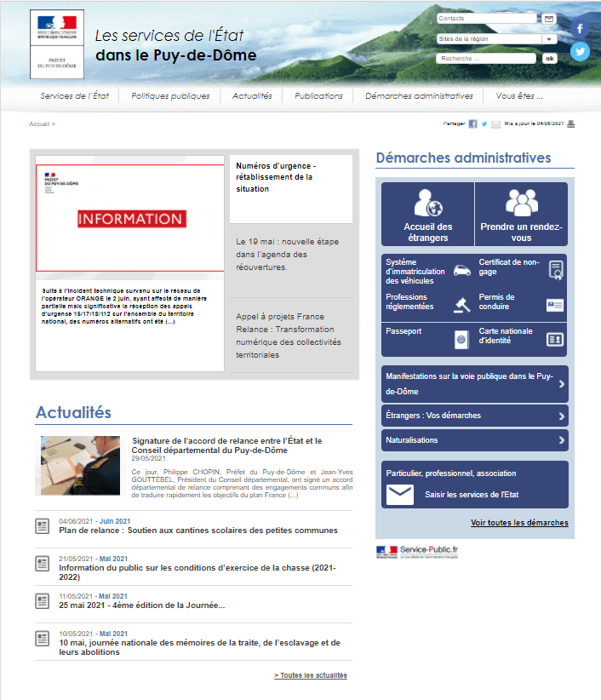601x700 pixels.
Task: Open the Politiques publiques menu
Action: [x=170, y=96]
